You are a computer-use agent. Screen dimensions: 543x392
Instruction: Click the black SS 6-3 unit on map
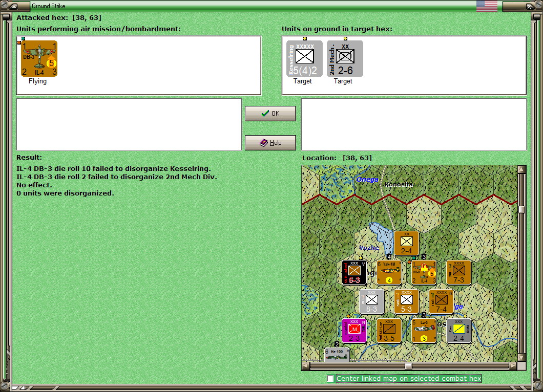354,272
